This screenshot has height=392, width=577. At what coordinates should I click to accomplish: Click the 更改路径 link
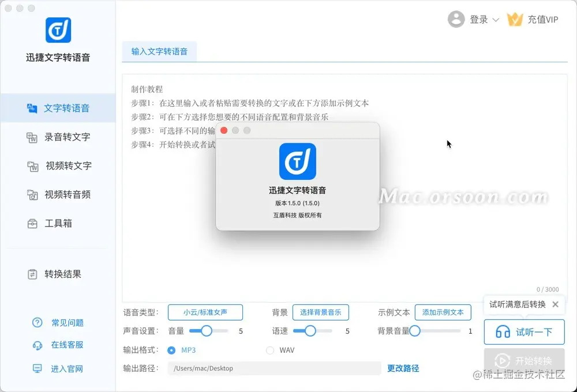403,368
